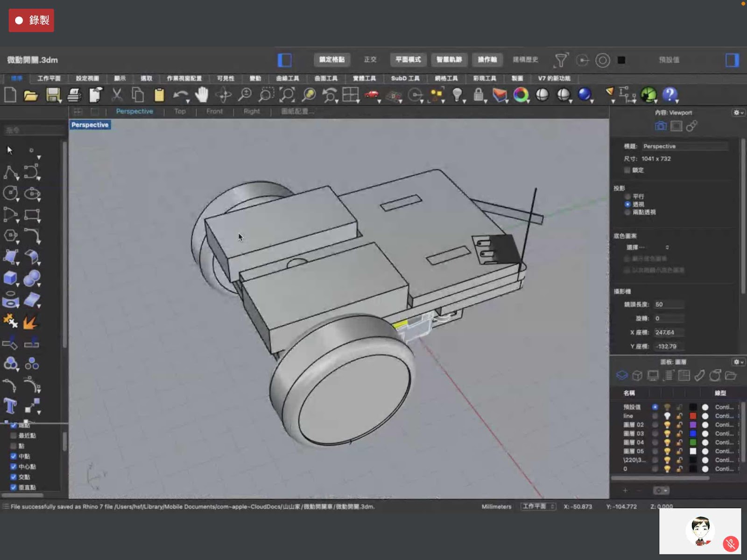Viewport: 747px width, 560px height.
Task: Toggle the 最近點 object snap checkbox
Action: [x=14, y=435]
